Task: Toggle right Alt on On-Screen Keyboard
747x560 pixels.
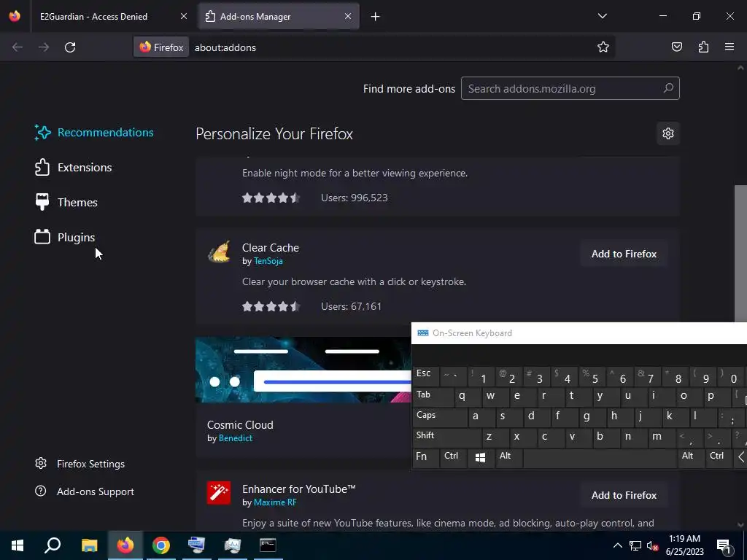Action: pos(690,458)
